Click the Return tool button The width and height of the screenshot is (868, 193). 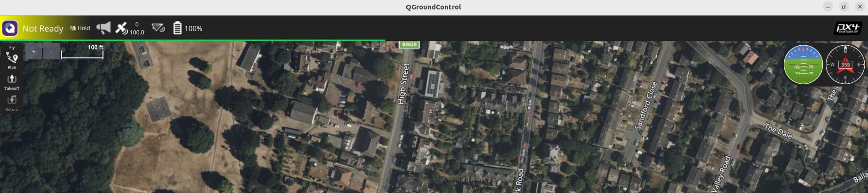pyautogui.click(x=12, y=103)
